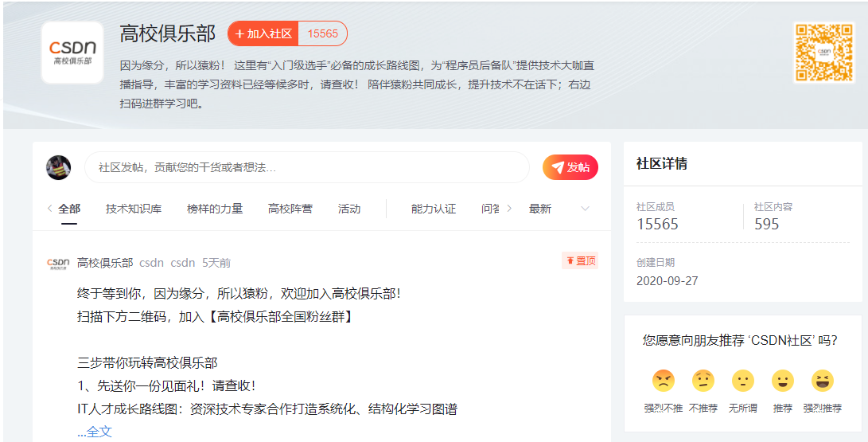868x442 pixels.
Task: Open the 活动 tab
Action: (x=349, y=209)
